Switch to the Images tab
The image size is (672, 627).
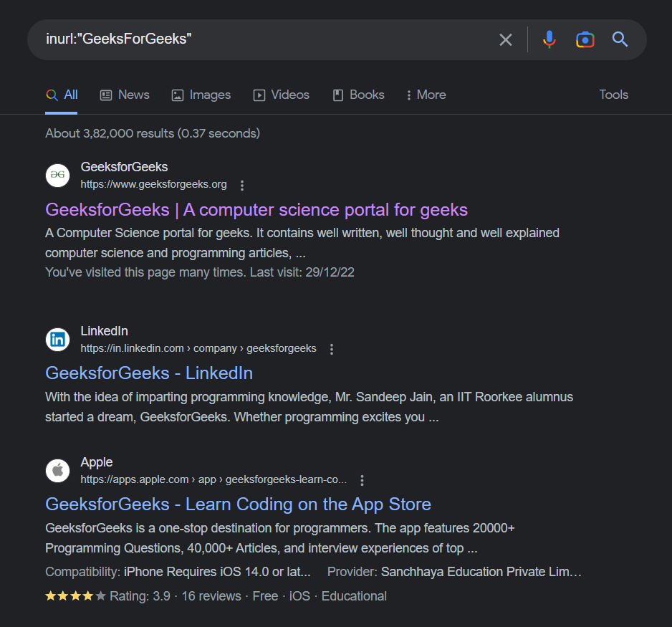coord(201,95)
